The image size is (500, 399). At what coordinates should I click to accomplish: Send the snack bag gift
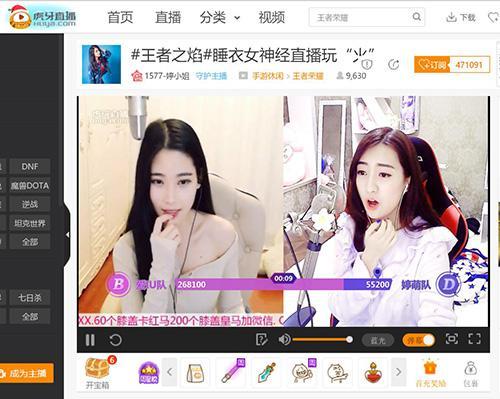click(196, 373)
